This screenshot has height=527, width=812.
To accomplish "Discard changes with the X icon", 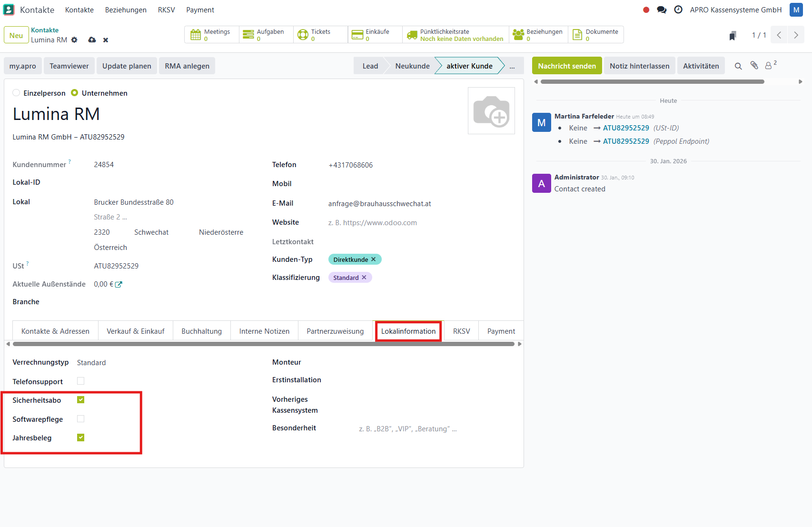I will point(106,40).
